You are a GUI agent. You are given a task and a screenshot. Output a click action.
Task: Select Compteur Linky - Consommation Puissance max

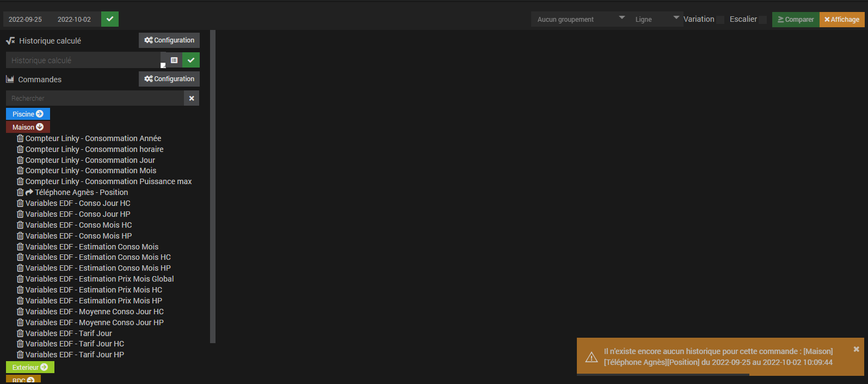point(108,181)
